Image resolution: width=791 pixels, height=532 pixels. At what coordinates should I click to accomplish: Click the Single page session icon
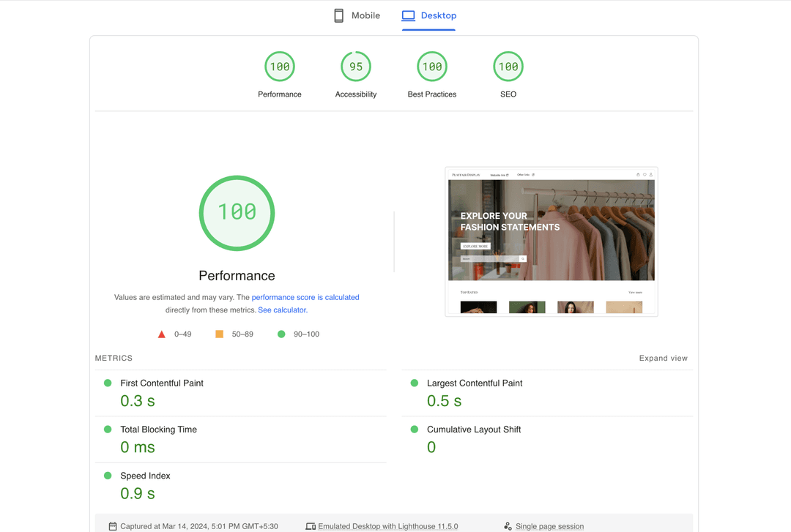coord(508,526)
